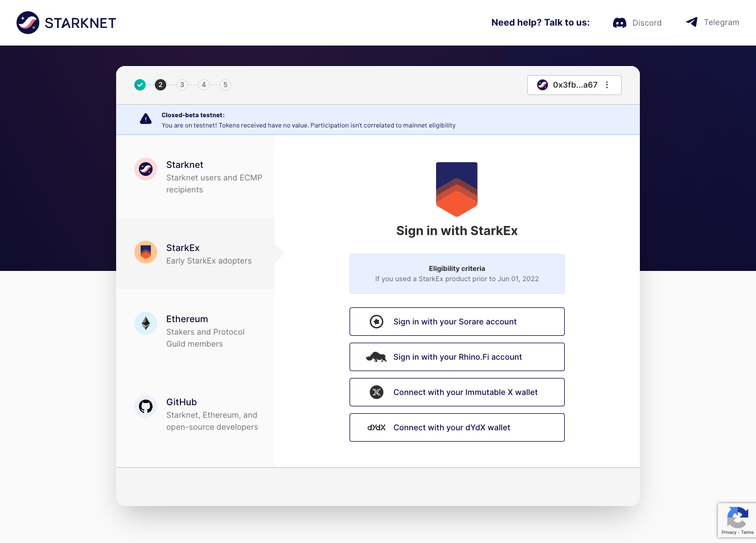Click the Rhino.Fi rhino icon

(376, 357)
